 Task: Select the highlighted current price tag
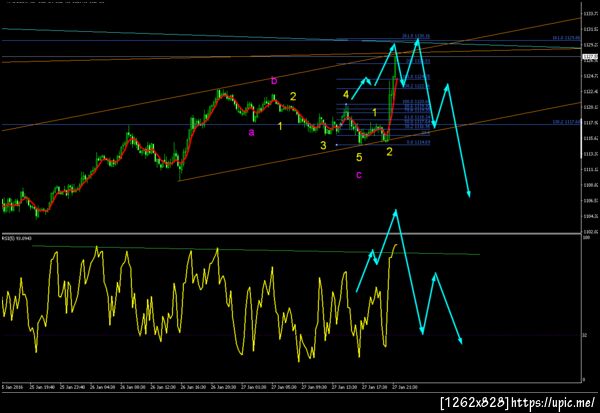(x=590, y=57)
